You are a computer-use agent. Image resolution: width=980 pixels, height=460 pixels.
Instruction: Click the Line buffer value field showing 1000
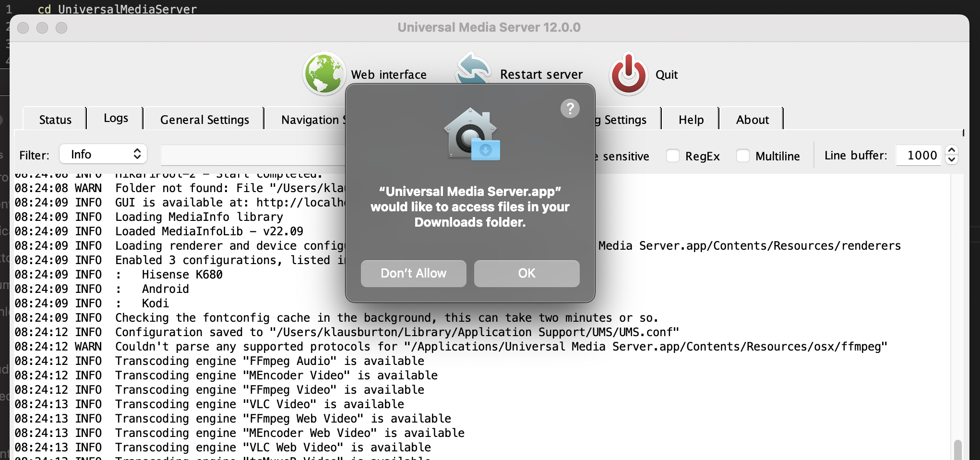(x=918, y=155)
